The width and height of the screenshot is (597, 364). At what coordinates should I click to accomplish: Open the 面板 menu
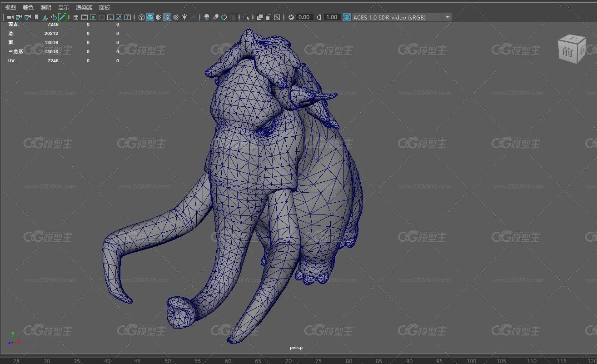[104, 7]
